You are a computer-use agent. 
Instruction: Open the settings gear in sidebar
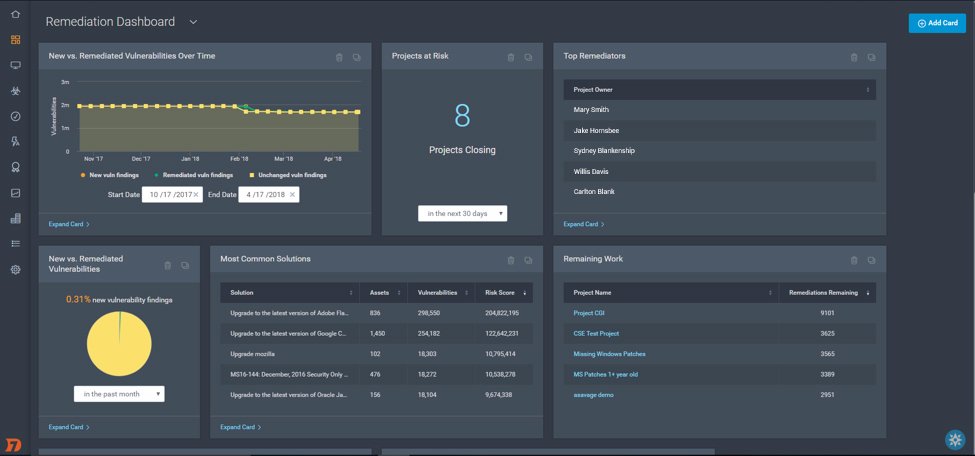tap(15, 270)
